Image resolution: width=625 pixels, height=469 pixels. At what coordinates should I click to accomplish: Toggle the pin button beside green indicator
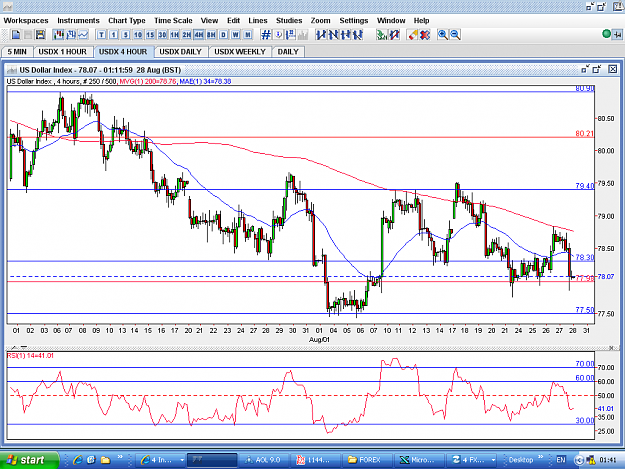click(617, 35)
